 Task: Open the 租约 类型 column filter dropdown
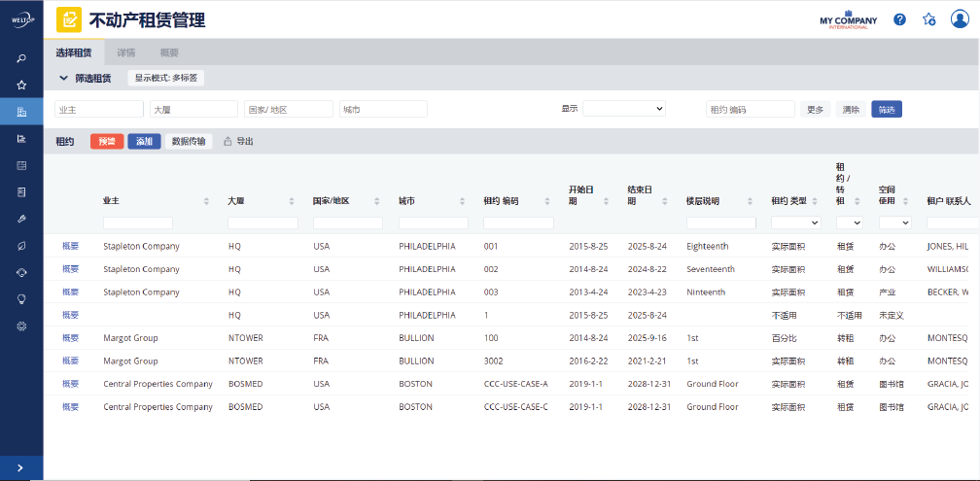click(x=795, y=223)
